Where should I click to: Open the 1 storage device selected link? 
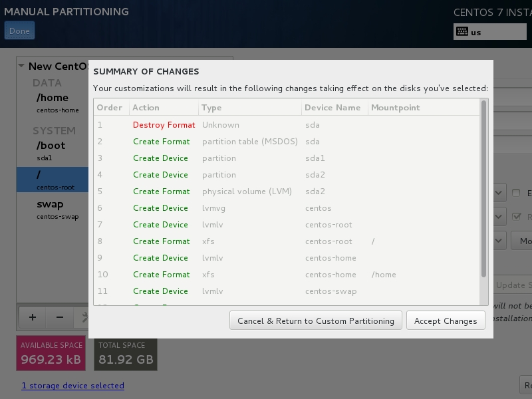[x=72, y=386]
